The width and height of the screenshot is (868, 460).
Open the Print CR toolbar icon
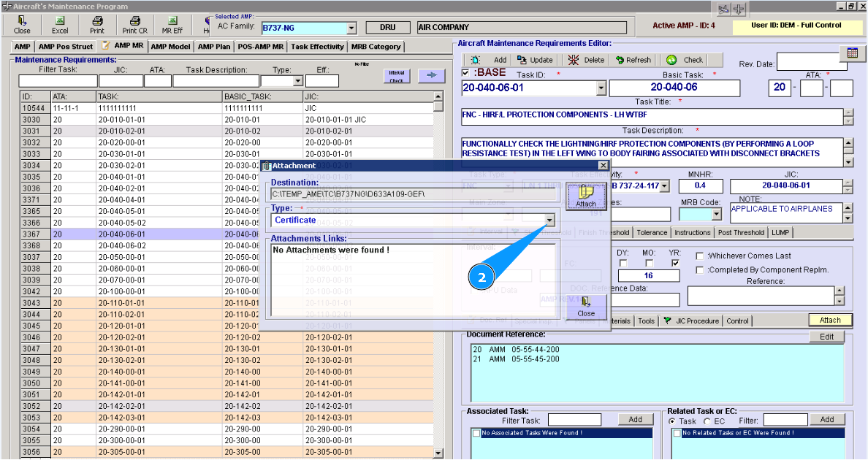[x=134, y=24]
